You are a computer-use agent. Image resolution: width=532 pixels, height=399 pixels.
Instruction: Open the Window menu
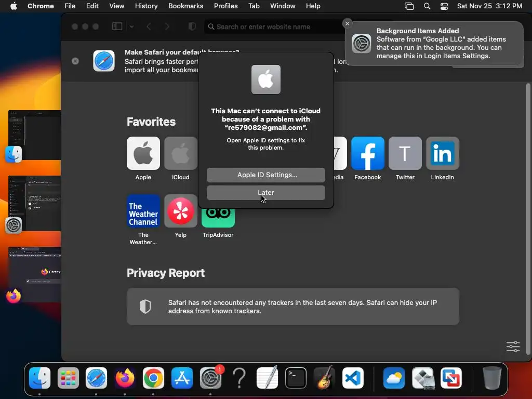tap(283, 6)
